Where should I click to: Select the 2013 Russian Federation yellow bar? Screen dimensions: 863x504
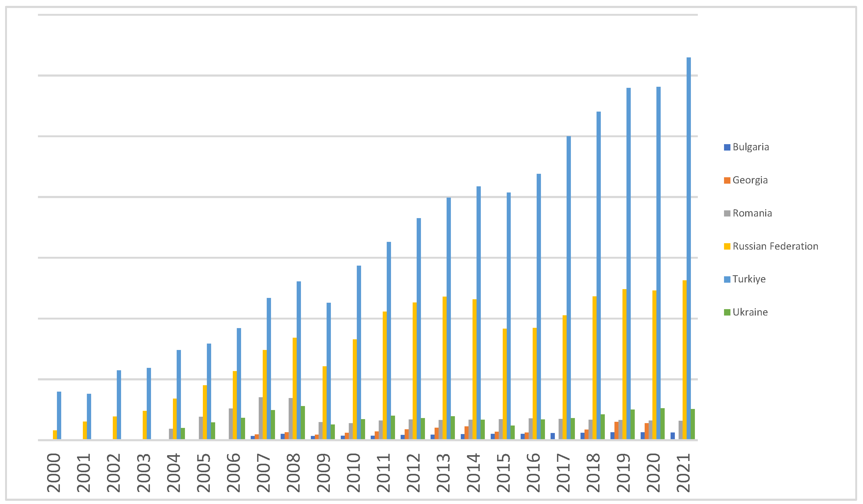click(444, 368)
